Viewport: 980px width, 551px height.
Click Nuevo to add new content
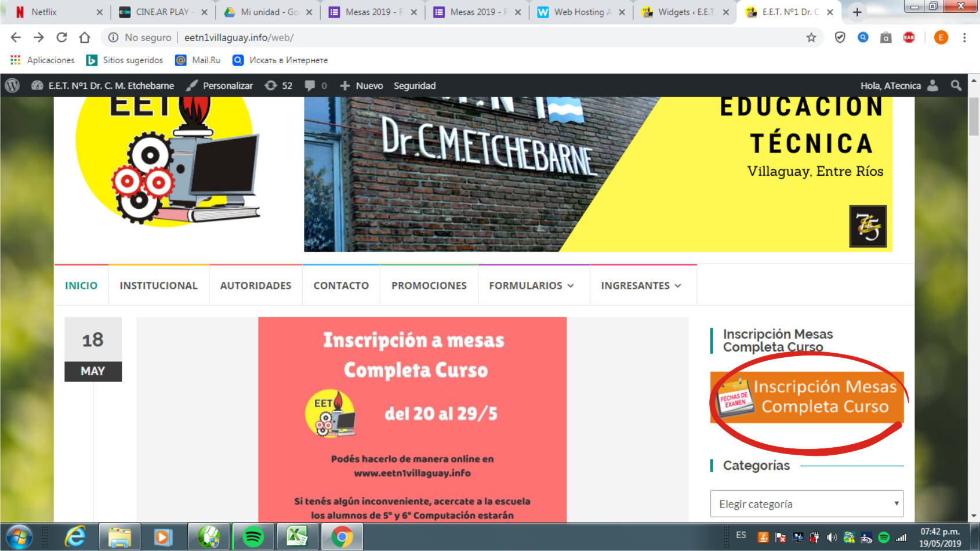(x=361, y=85)
